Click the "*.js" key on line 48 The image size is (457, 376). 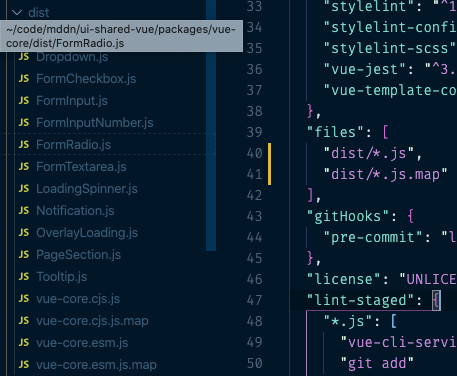(x=348, y=321)
